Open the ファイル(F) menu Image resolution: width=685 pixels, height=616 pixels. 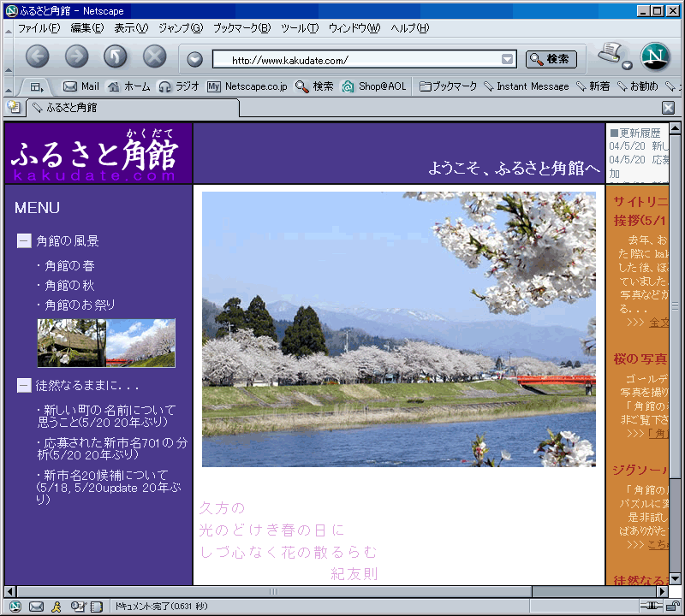(x=39, y=28)
